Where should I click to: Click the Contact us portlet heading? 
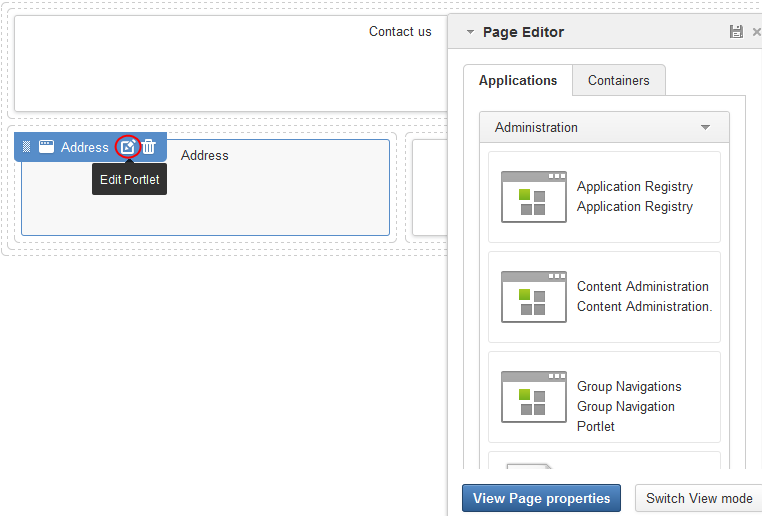click(x=400, y=32)
